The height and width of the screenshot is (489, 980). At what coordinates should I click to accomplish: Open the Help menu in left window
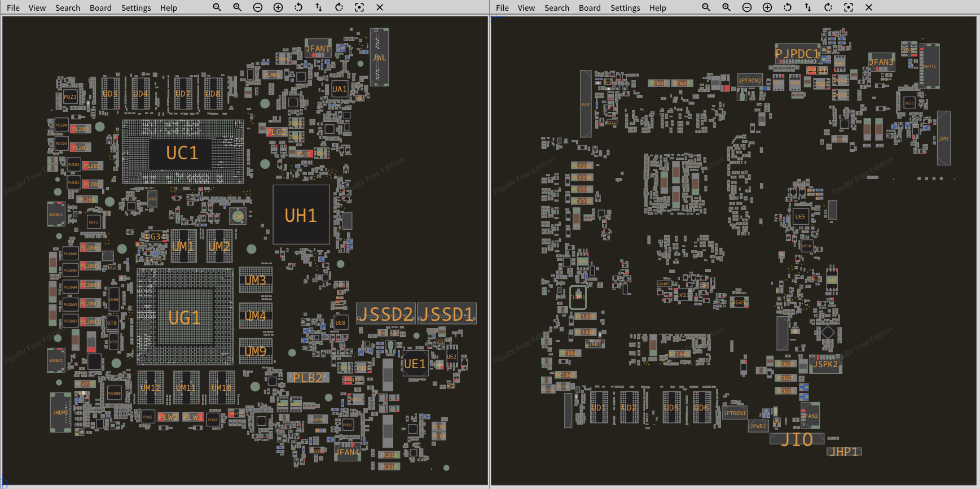tap(168, 8)
